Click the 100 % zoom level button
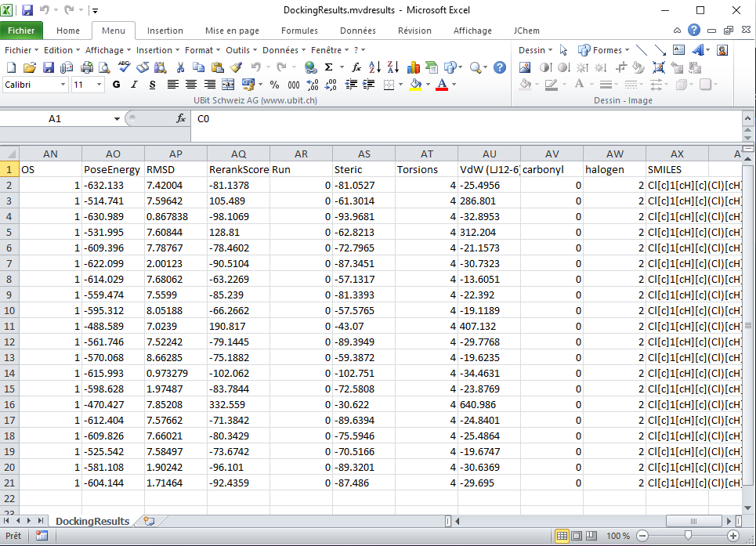Image resolution: width=756 pixels, height=546 pixels. pyautogui.click(x=617, y=536)
